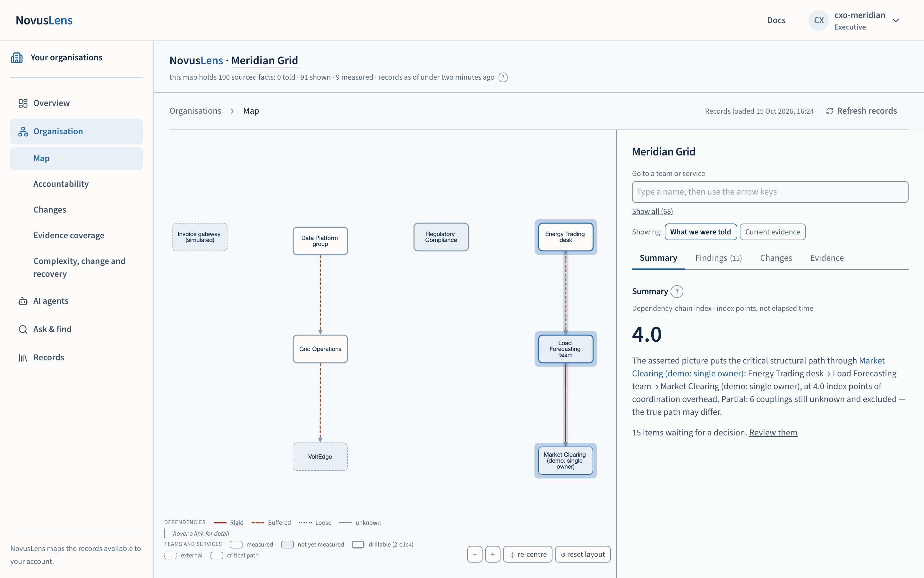This screenshot has height=578, width=924.
Task: Click the Records loaded 15 Oct 2026 text
Action: point(759,111)
